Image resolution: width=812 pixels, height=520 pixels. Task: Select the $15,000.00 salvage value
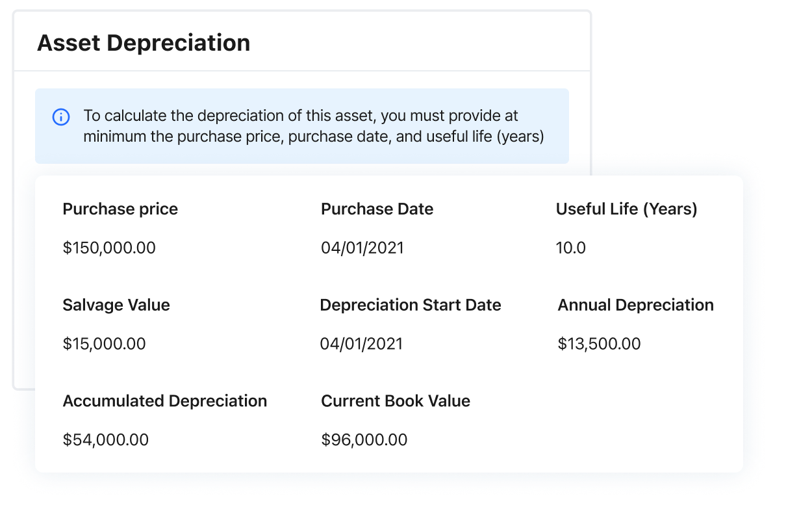click(104, 344)
